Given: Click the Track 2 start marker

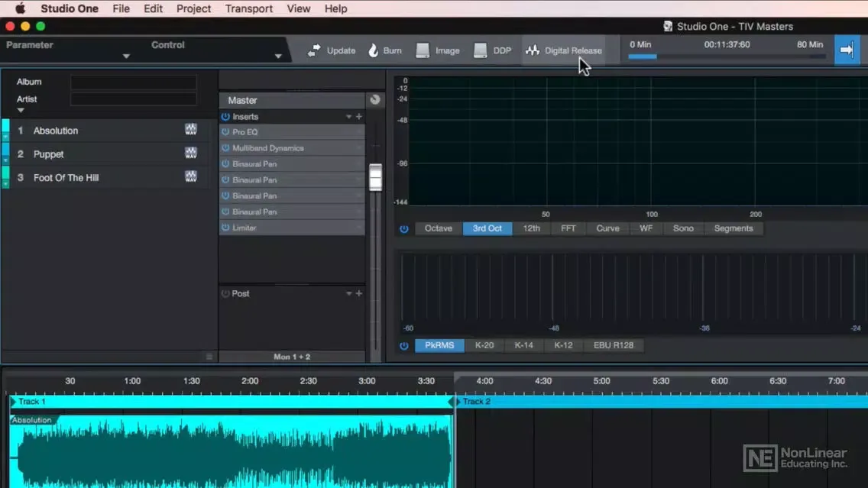Looking at the screenshot, I should click(x=458, y=401).
